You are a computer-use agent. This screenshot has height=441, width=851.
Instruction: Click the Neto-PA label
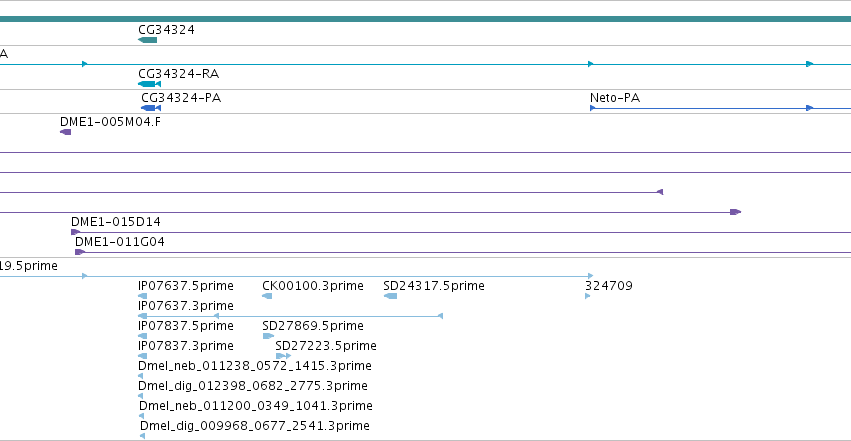[x=615, y=98]
